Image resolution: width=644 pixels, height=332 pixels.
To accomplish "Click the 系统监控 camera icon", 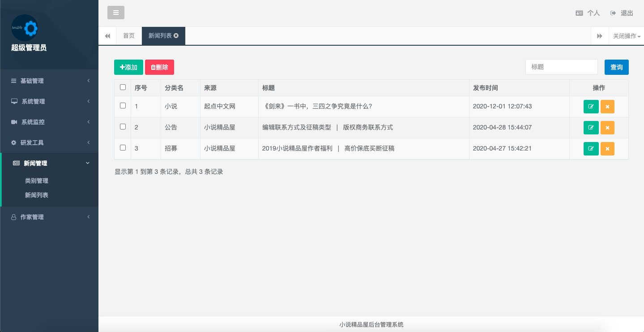I will 14,122.
